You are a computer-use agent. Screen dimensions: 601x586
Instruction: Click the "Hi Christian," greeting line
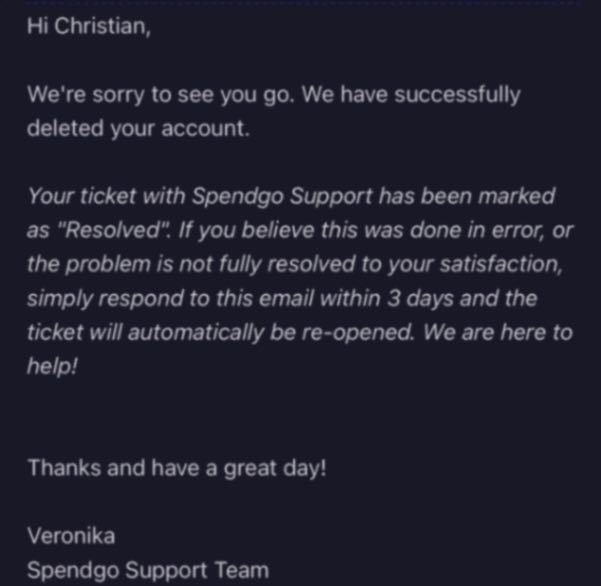(89, 27)
